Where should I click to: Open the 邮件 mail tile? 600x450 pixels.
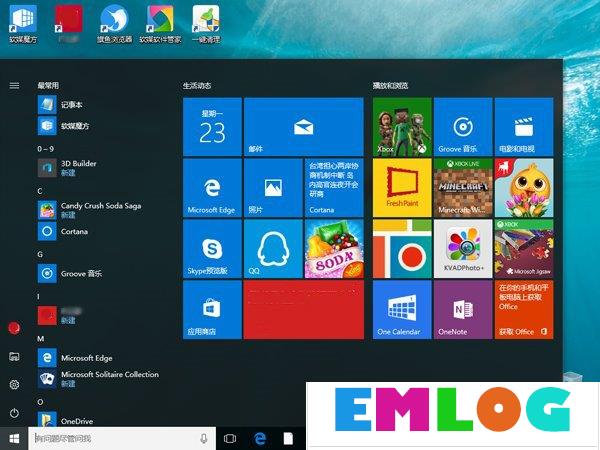[303, 127]
